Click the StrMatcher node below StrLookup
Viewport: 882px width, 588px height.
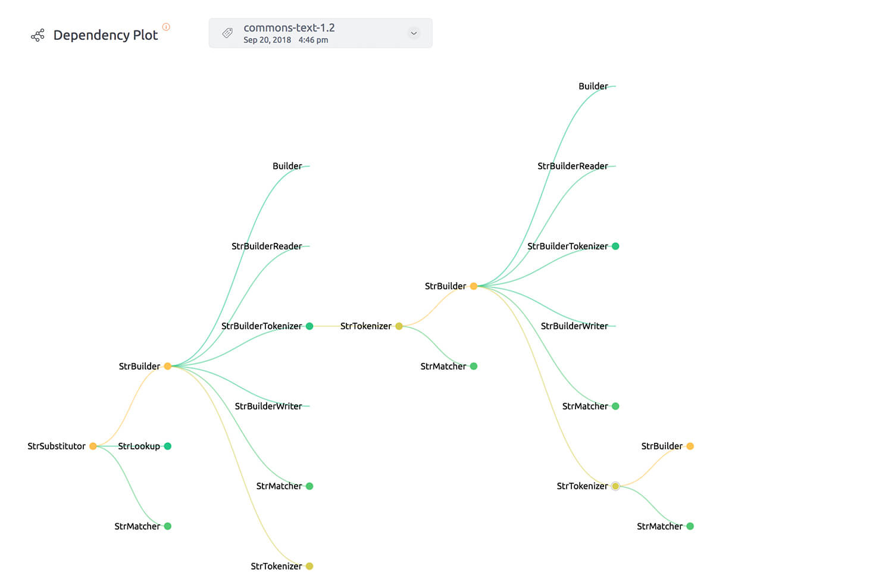tap(168, 526)
